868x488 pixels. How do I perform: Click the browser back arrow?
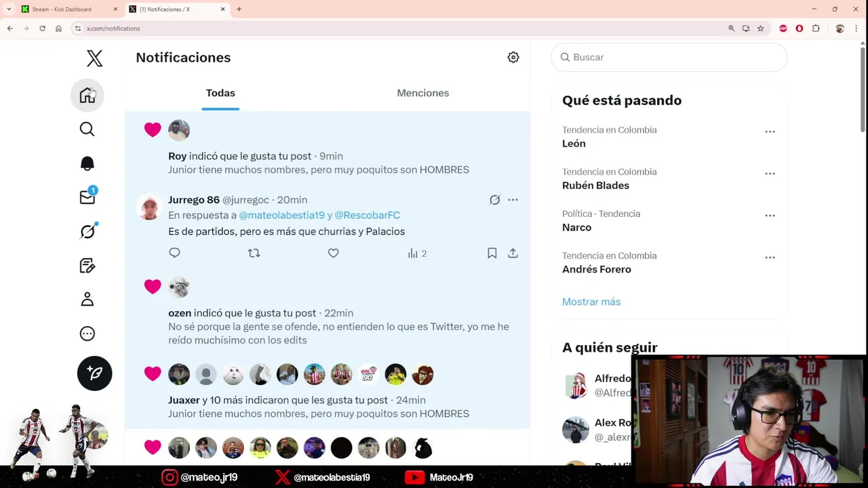pos(9,28)
